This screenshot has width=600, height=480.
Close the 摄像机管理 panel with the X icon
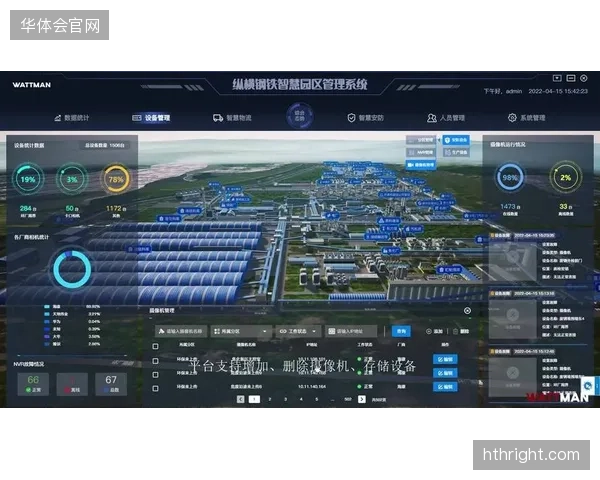(x=467, y=310)
